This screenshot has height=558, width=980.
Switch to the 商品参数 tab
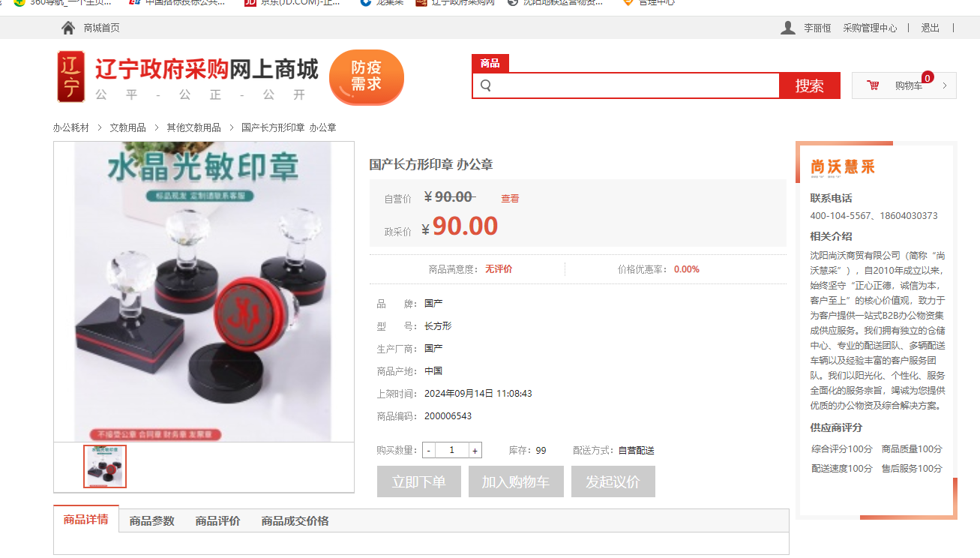point(152,520)
